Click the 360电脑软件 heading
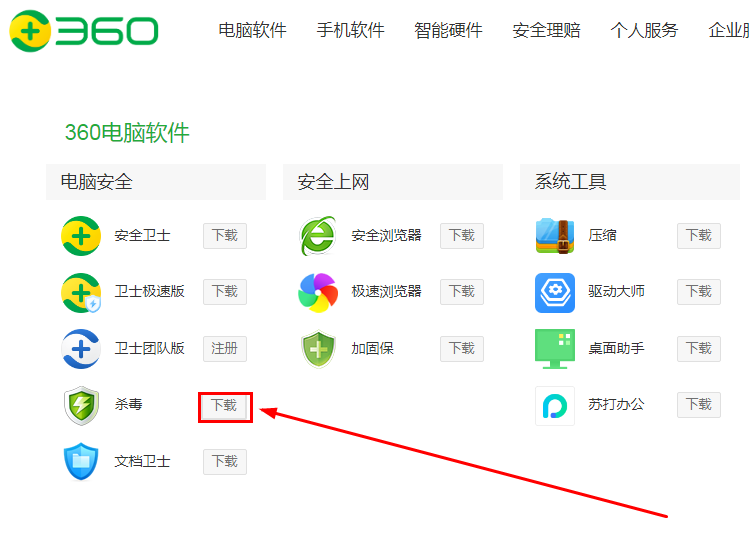Image resolution: width=749 pixels, height=537 pixels. click(x=127, y=132)
